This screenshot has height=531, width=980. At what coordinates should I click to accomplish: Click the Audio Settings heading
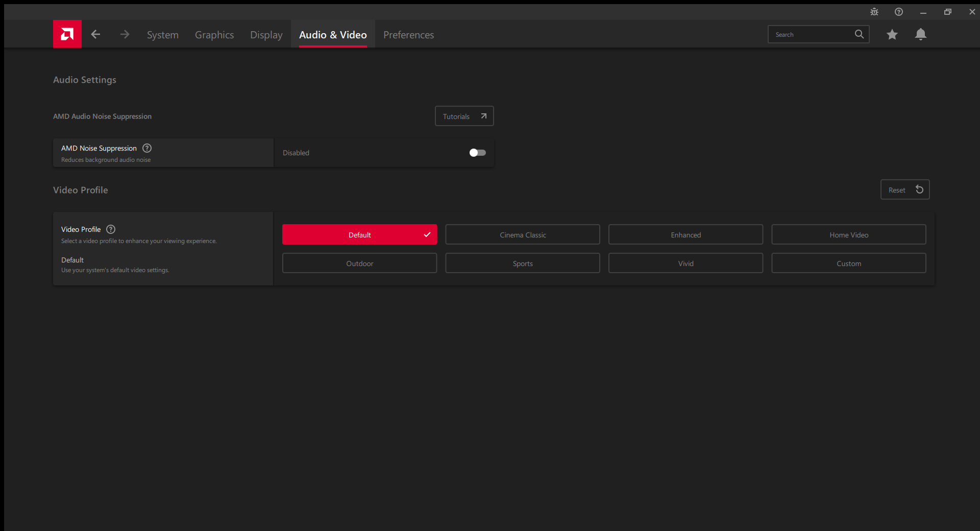click(85, 80)
